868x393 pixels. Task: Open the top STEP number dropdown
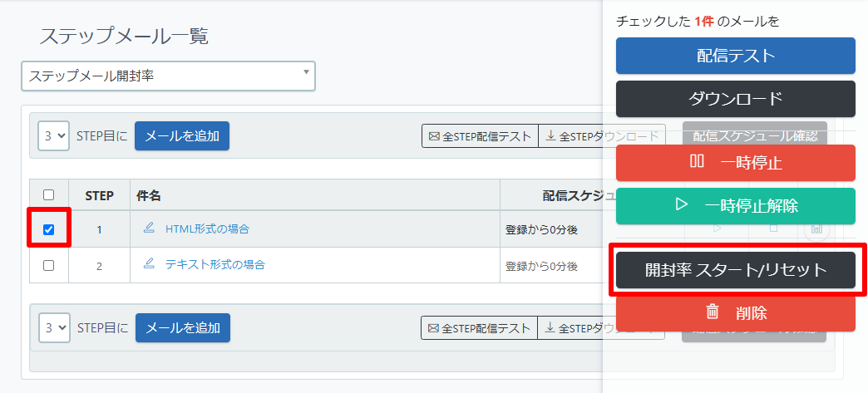(x=53, y=135)
